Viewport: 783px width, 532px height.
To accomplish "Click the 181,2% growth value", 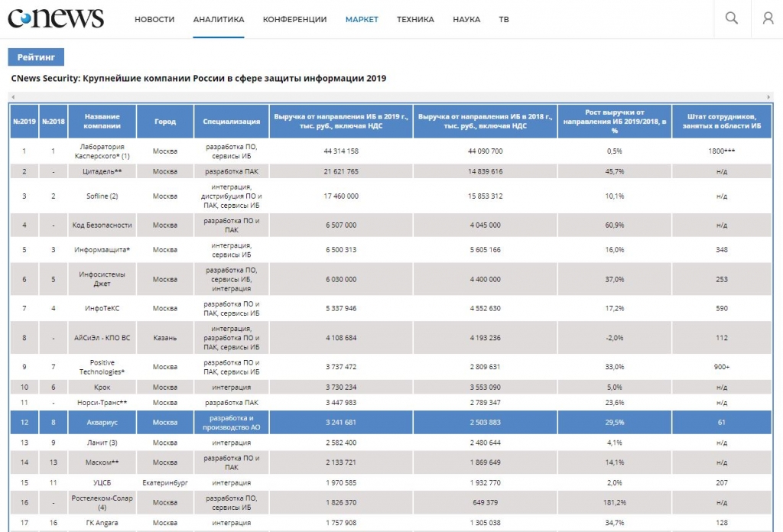I will (x=615, y=502).
